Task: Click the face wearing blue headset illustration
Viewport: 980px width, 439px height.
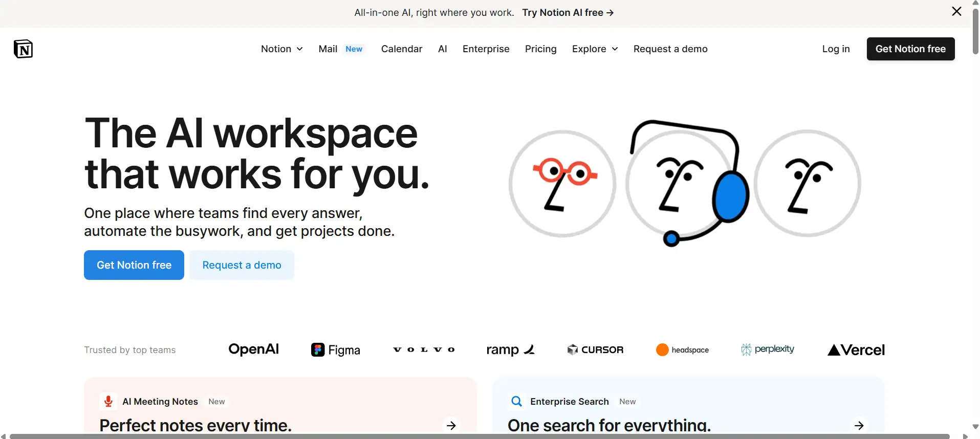Action: 687,183
